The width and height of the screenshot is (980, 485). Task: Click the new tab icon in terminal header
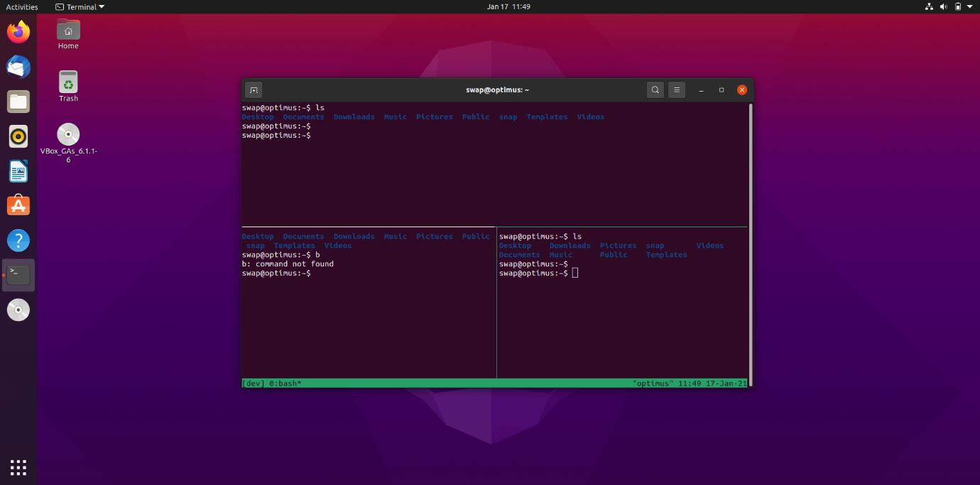(254, 90)
